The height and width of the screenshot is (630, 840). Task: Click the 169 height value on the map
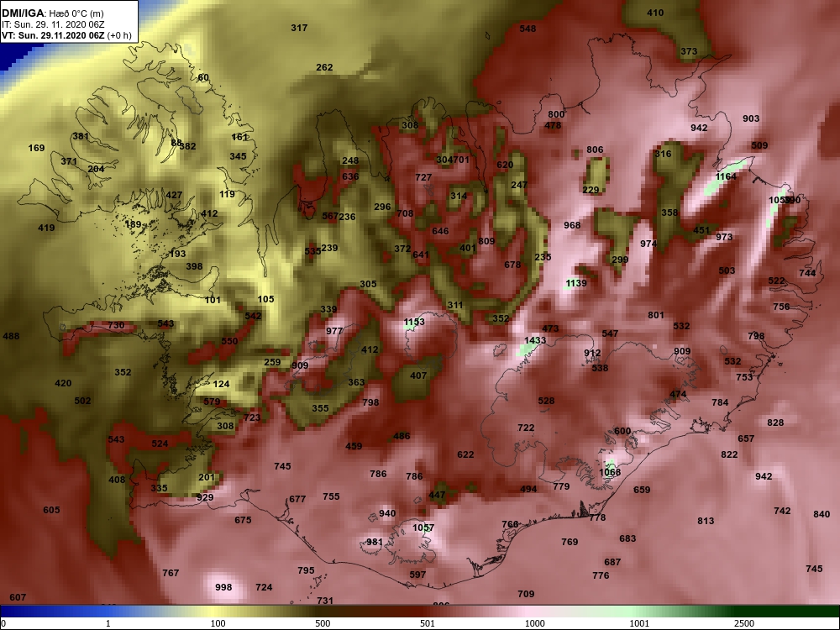36,148
